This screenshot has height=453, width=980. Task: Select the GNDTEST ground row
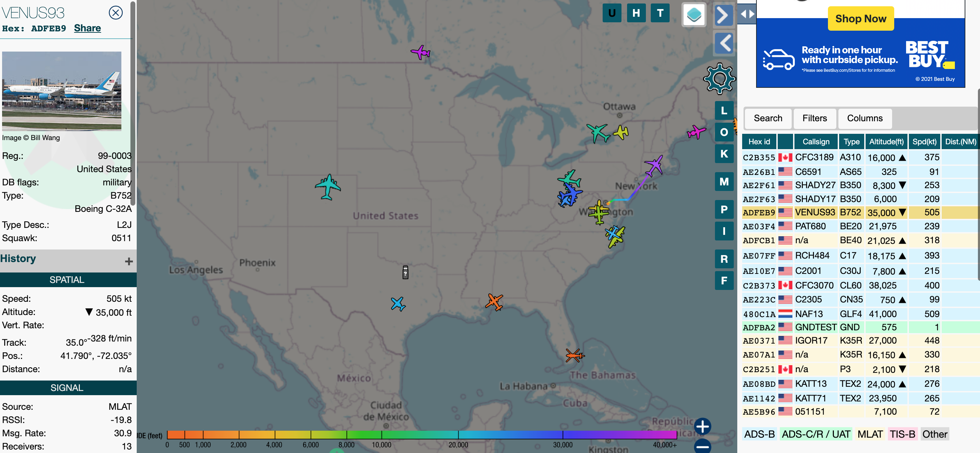pyautogui.click(x=860, y=327)
